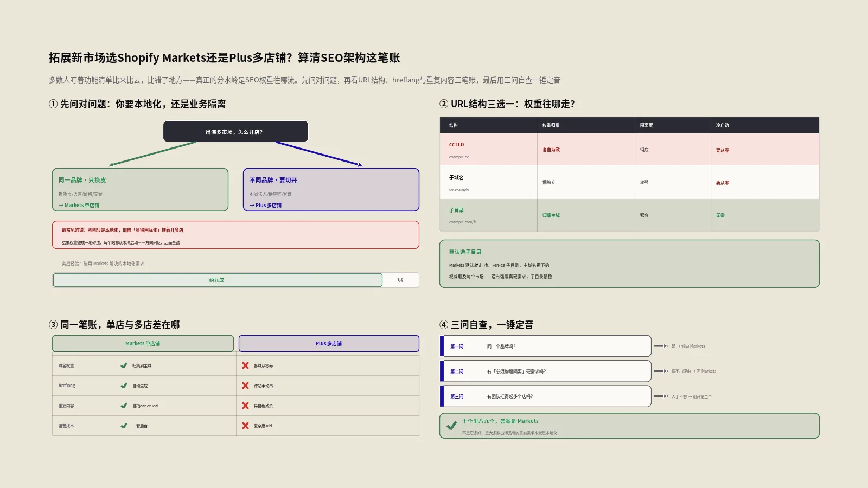Select the green card 同一品牌・只换皮
This screenshot has height=488, width=868.
140,190
